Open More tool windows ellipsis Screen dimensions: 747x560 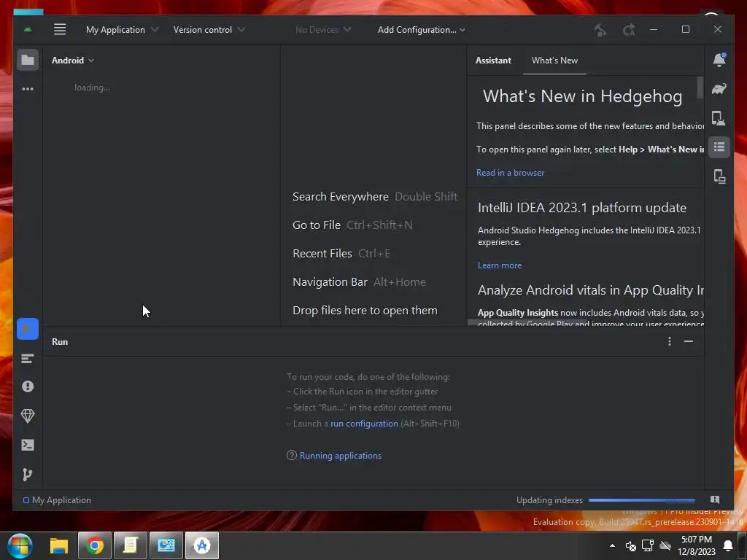click(28, 88)
